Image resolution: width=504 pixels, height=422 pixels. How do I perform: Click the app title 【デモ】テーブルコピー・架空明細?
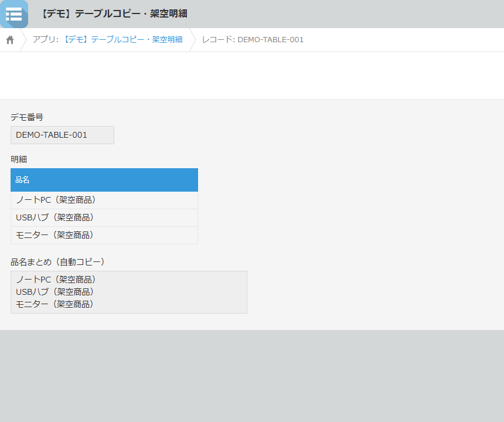pyautogui.click(x=114, y=14)
